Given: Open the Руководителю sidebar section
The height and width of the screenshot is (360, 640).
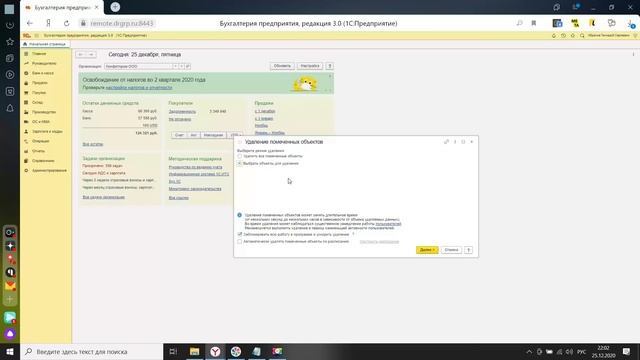Looking at the screenshot, I should coord(44,64).
